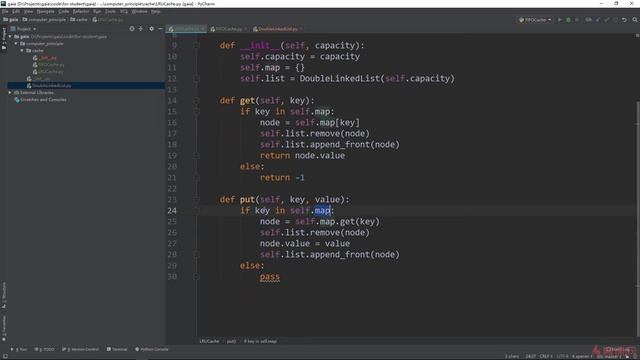Open the Favorites vertical side tab
The image size is (640, 360).
(x=4, y=328)
